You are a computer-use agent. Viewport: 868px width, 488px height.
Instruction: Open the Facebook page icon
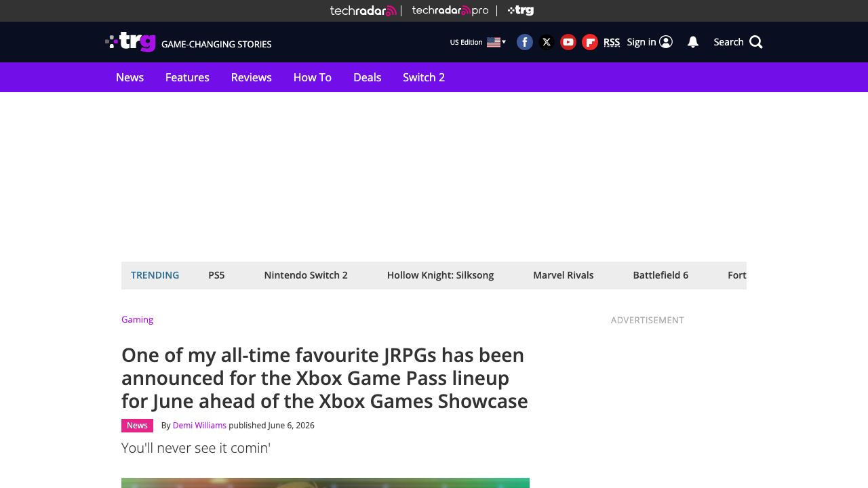point(525,42)
